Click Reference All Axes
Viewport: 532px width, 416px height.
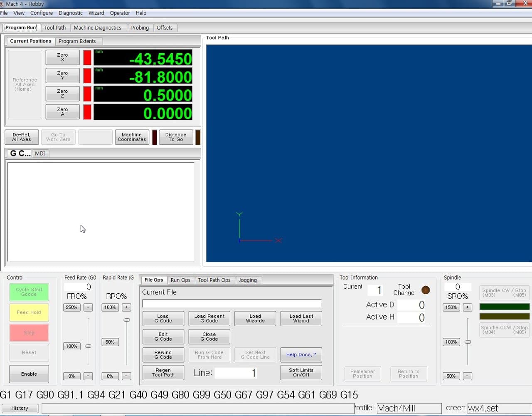25,84
